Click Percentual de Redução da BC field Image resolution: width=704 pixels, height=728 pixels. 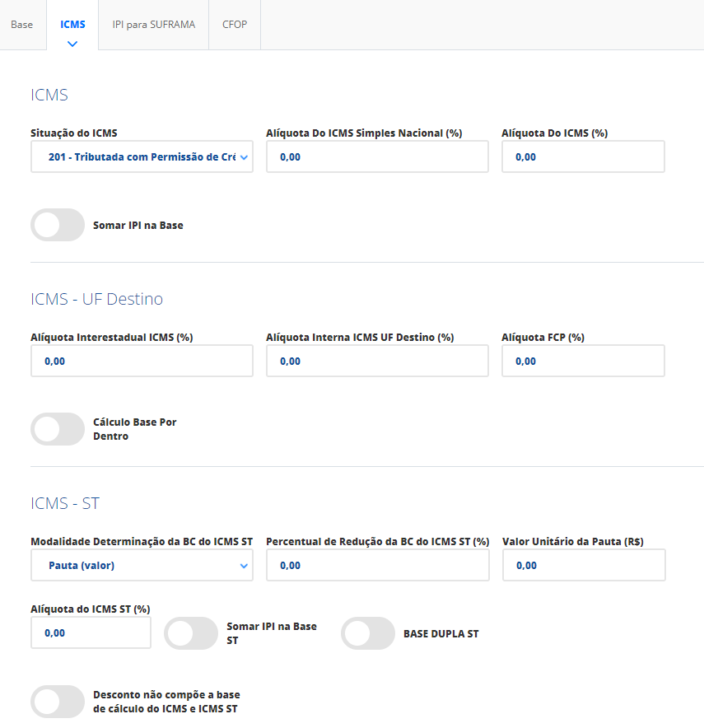(x=377, y=566)
